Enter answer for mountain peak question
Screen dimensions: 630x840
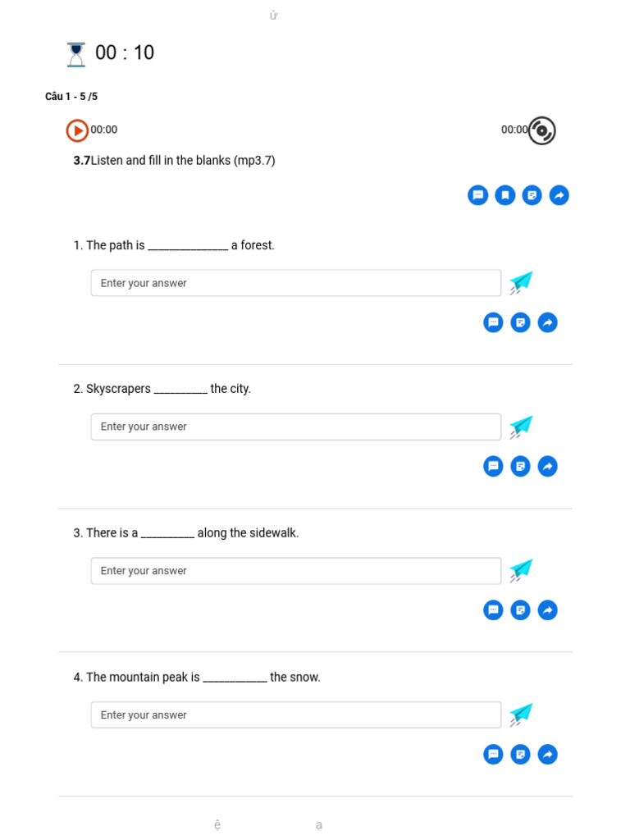[295, 714]
